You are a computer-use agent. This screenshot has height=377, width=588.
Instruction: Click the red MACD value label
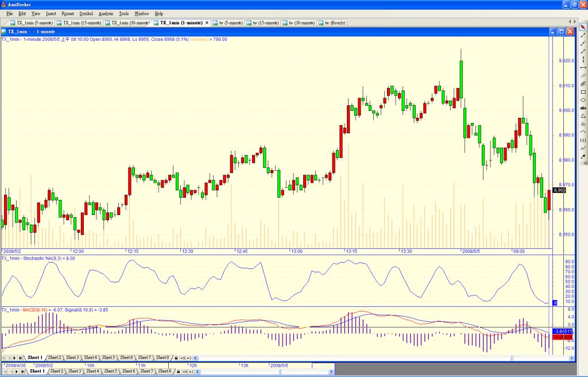tap(563, 337)
